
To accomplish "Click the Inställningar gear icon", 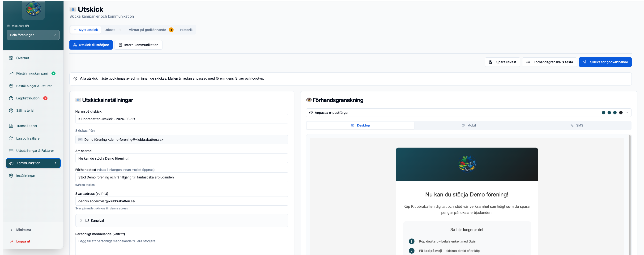I will tap(11, 176).
